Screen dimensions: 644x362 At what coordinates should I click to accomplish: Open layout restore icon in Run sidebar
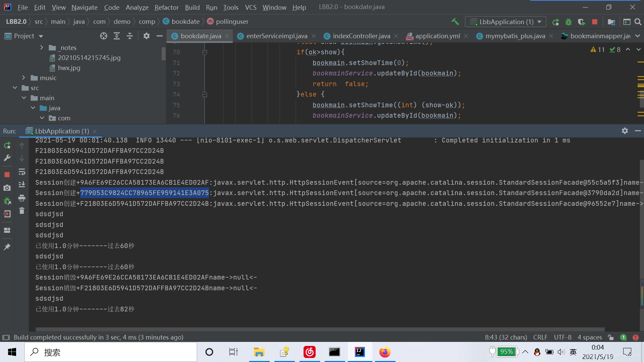point(7,230)
